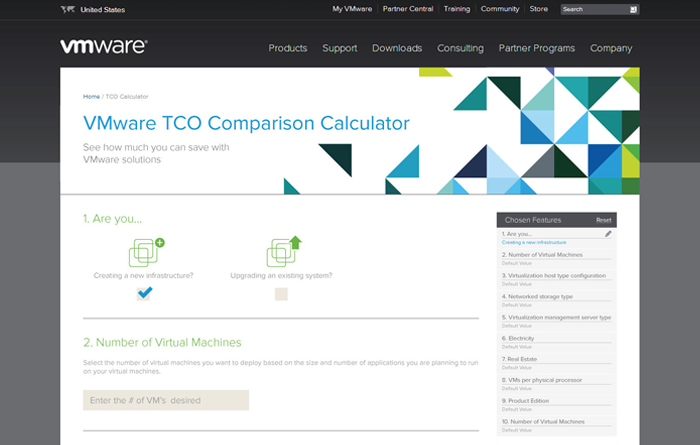This screenshot has width=700, height=445.
Task: Click the Upgrading an existing system icon
Action: point(284,251)
